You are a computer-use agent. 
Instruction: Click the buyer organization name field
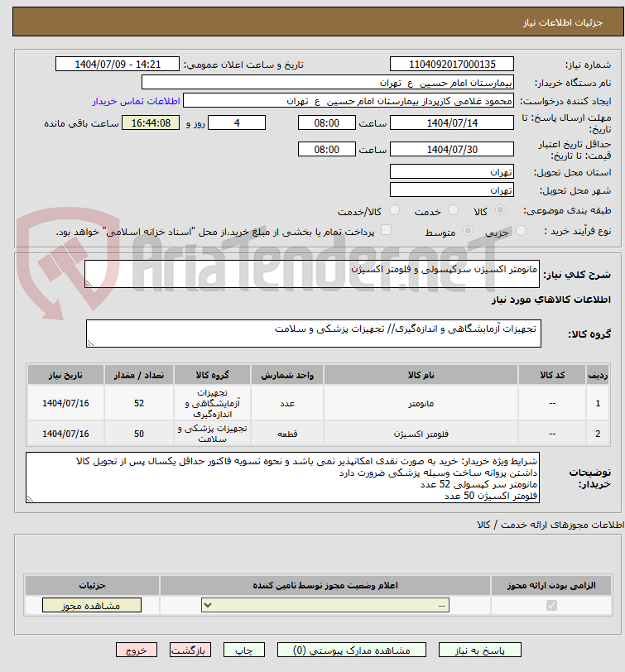[x=328, y=83]
